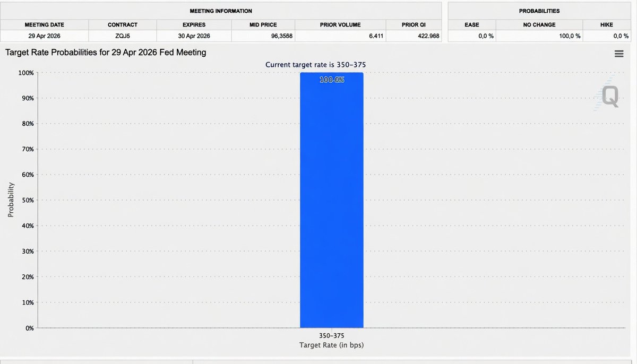Viewport: 637px width, 364px height.
Task: Click contract cell ZQJ5
Action: pyautogui.click(x=123, y=36)
